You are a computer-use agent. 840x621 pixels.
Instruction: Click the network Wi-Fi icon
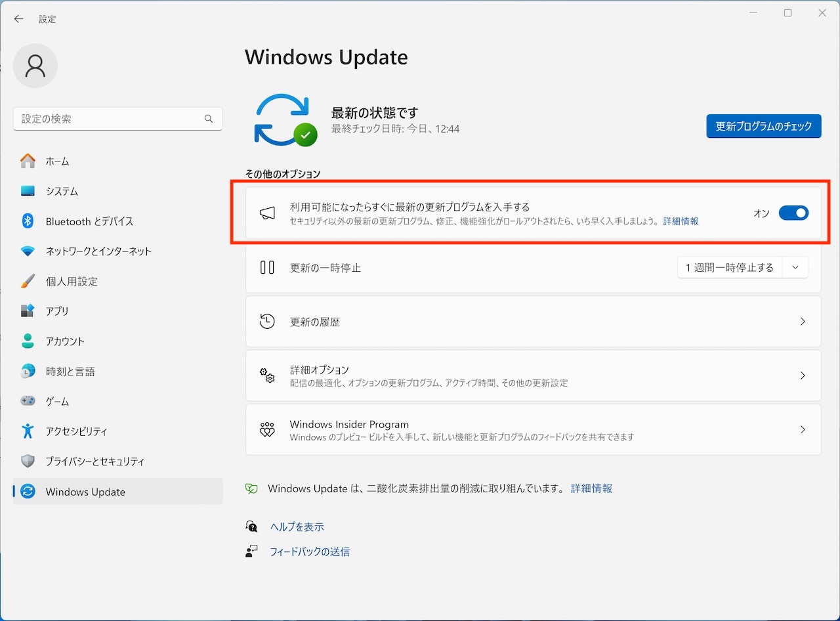[28, 251]
